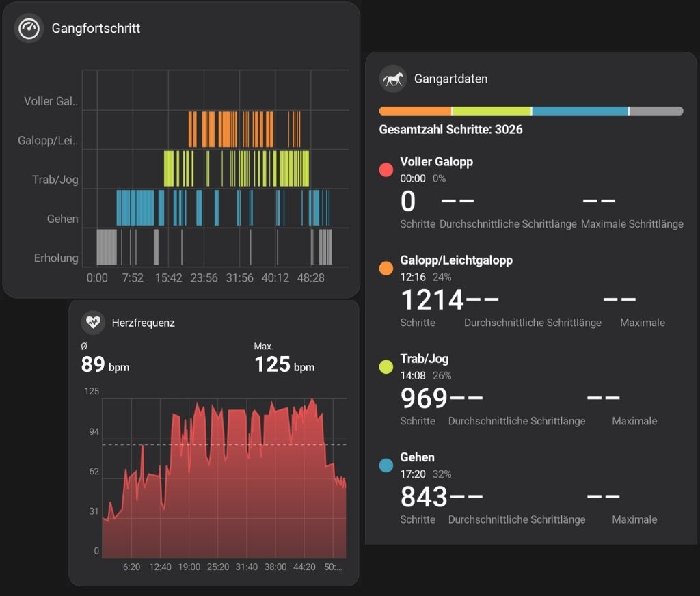Click the blue segment of the gait distribution bar

coord(580,111)
